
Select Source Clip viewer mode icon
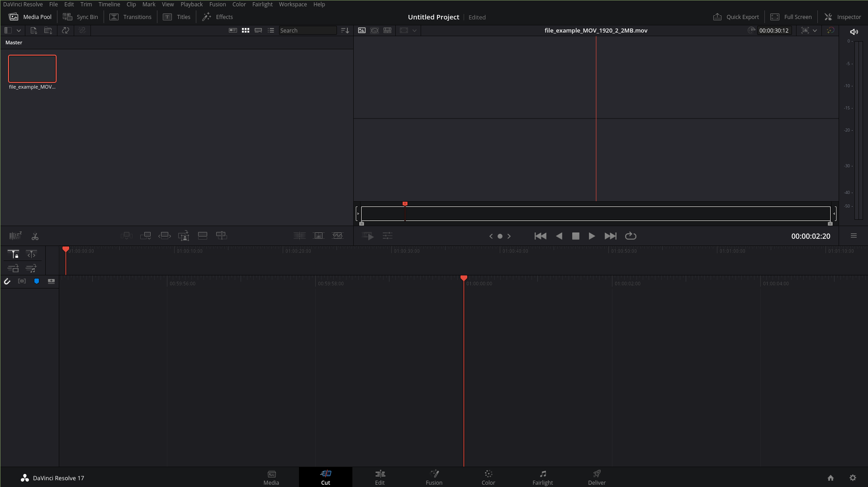coord(362,30)
